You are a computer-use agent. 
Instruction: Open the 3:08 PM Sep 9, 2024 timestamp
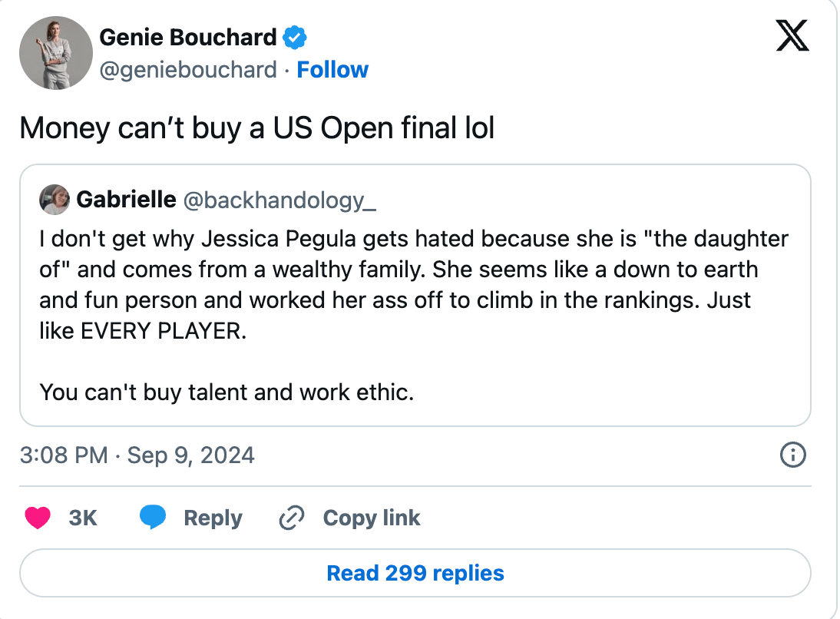click(x=137, y=455)
